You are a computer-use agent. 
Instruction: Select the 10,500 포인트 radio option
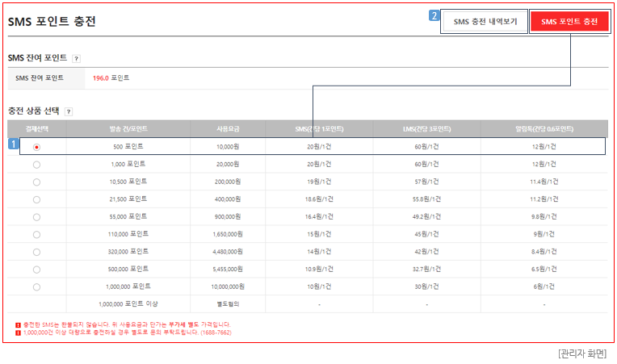36,182
